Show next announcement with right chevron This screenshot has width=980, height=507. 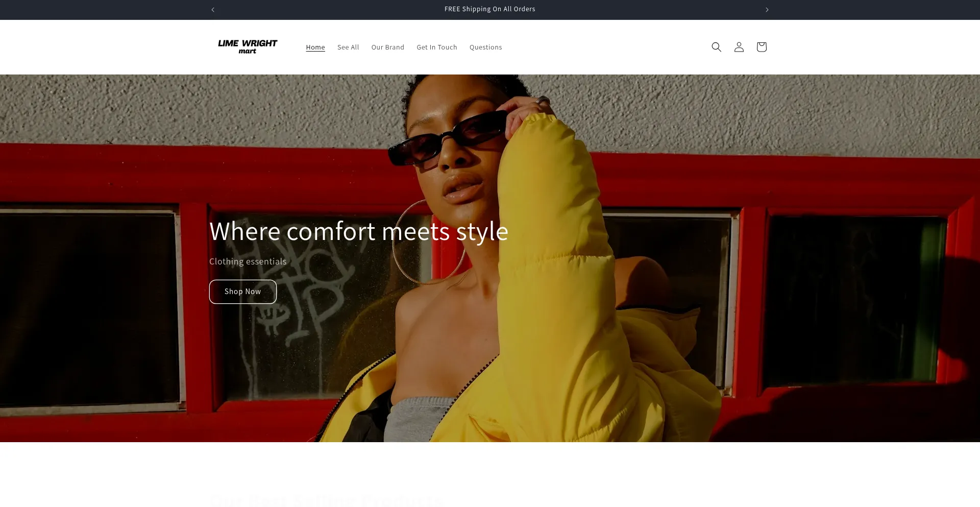[767, 10]
